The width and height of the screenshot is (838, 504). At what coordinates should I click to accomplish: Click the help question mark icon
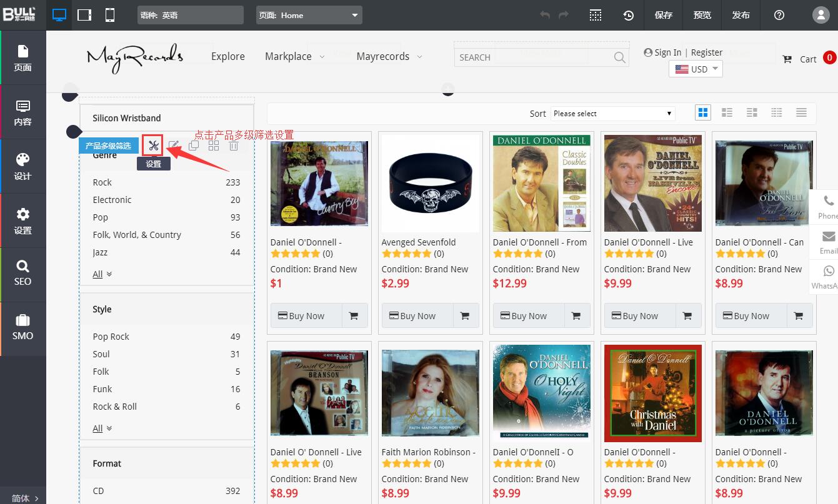(779, 15)
